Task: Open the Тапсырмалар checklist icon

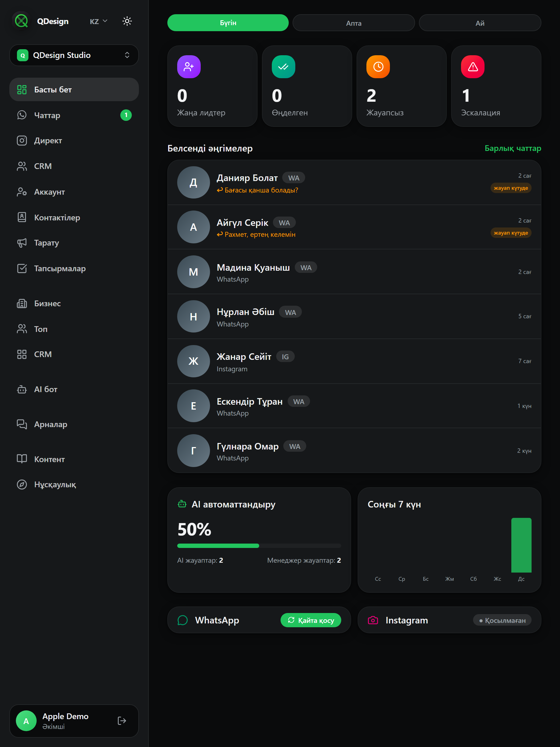Action: 22,269
